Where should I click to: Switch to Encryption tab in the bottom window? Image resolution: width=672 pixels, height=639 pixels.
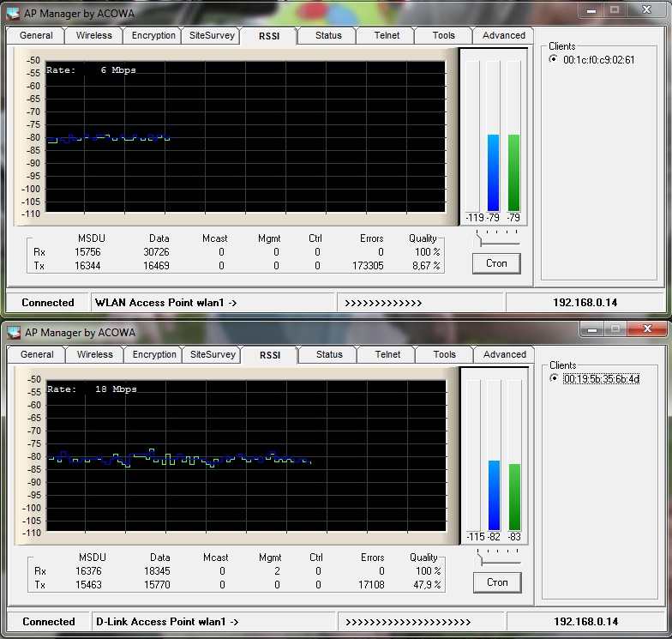pyautogui.click(x=154, y=355)
